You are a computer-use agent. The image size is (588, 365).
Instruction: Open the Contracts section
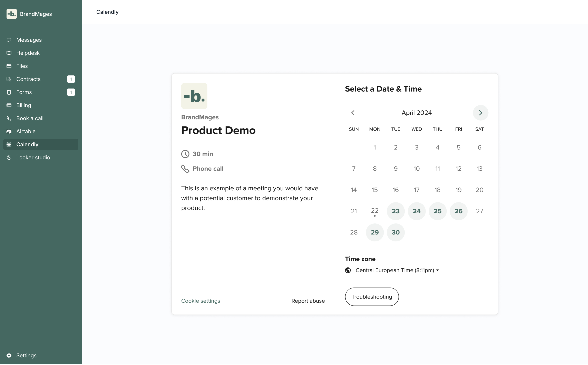coord(28,79)
